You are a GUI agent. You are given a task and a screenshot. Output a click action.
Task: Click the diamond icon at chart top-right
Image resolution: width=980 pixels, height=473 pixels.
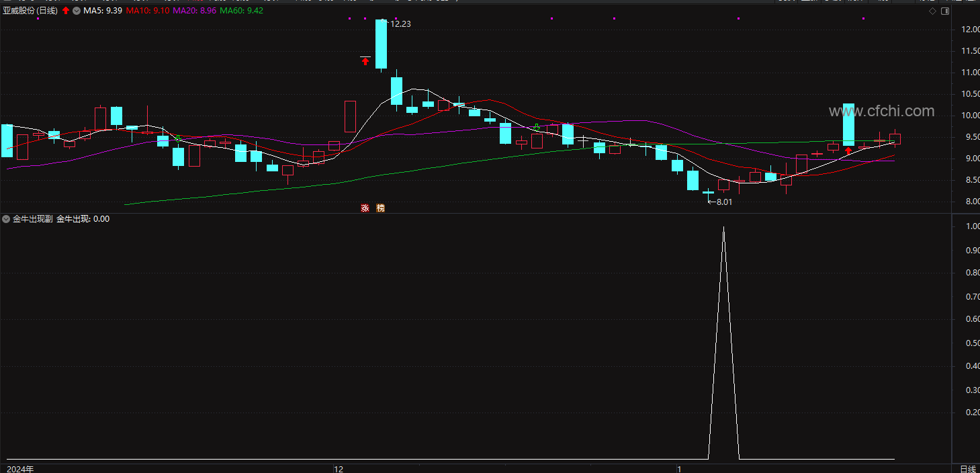932,11
